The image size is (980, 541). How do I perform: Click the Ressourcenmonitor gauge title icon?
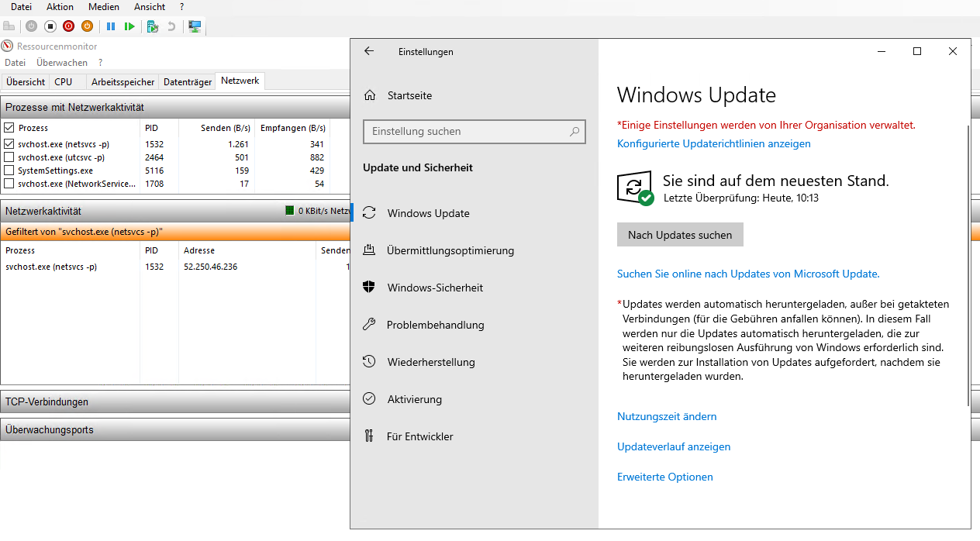(x=8, y=46)
